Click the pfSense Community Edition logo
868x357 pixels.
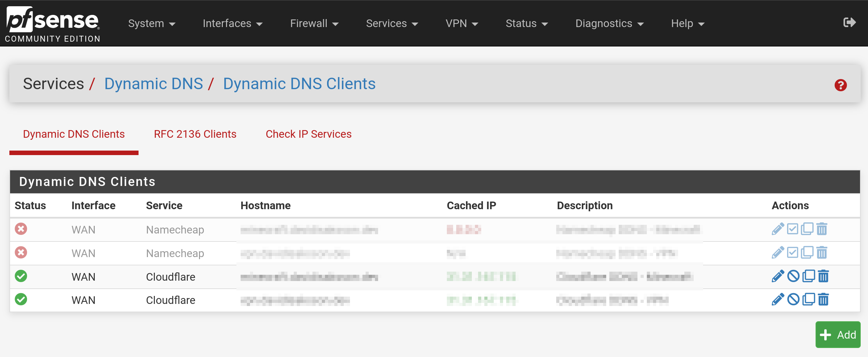[x=53, y=24]
